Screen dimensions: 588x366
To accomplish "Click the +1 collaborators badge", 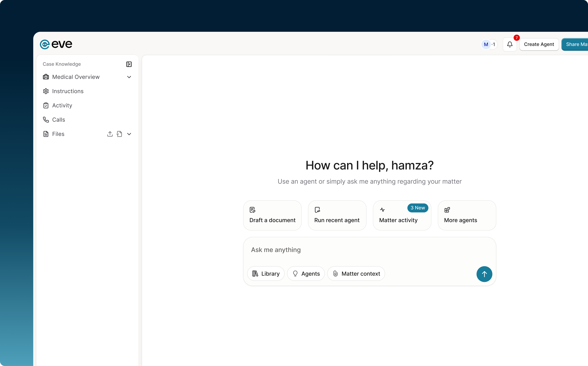I will click(x=493, y=45).
